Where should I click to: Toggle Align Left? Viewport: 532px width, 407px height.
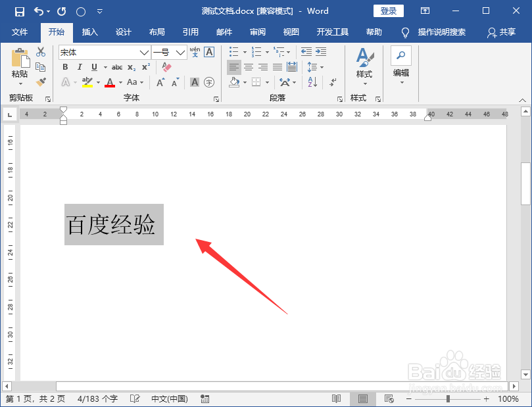(233, 67)
